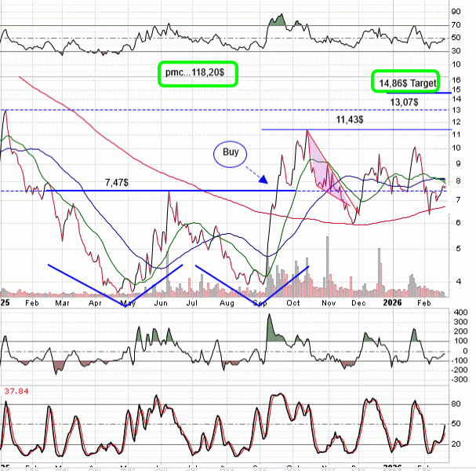Viewport: 476px width, 471px height.
Task: Click the 13,07$ price label
Action: point(405,102)
